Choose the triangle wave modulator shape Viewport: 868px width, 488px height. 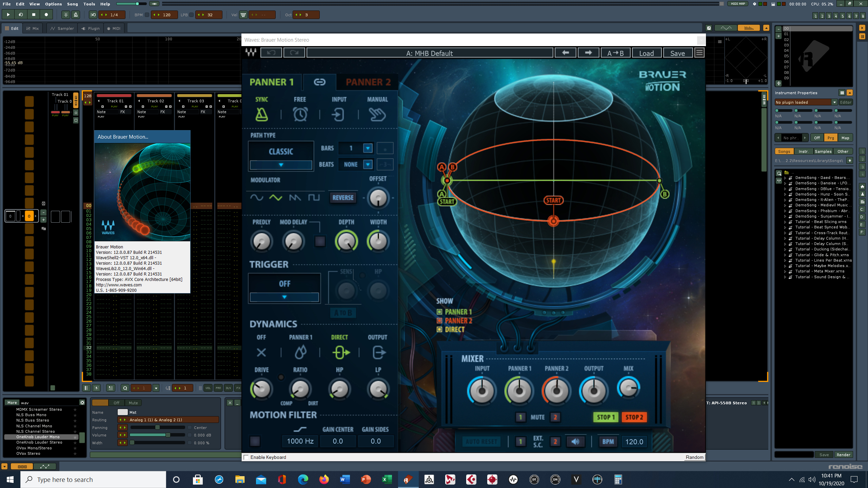276,198
